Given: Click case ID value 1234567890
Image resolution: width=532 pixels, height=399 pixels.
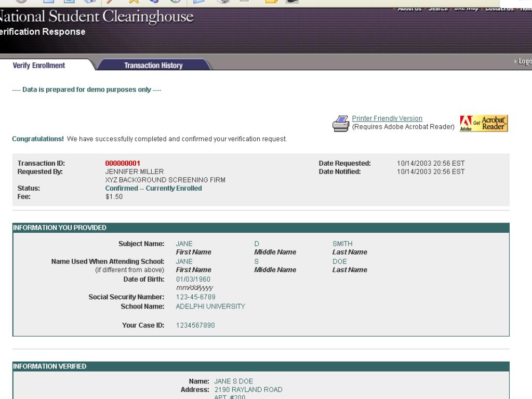Looking at the screenshot, I should pos(195,325).
